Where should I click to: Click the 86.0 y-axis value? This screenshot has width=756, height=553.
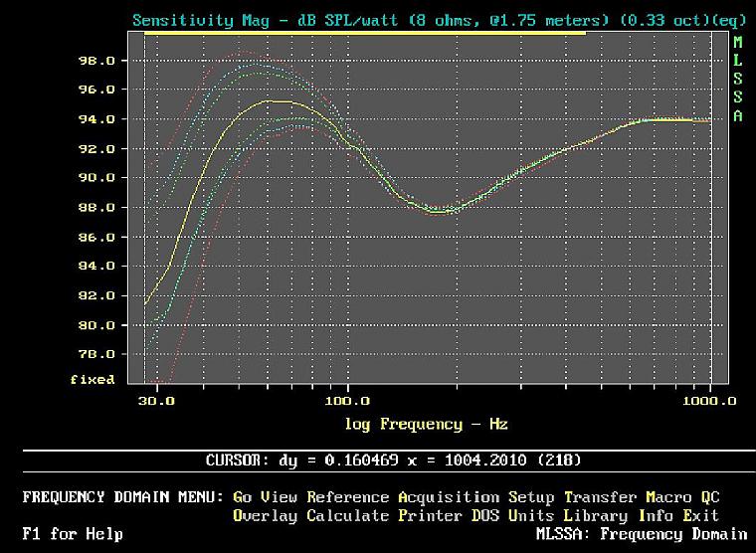96,237
